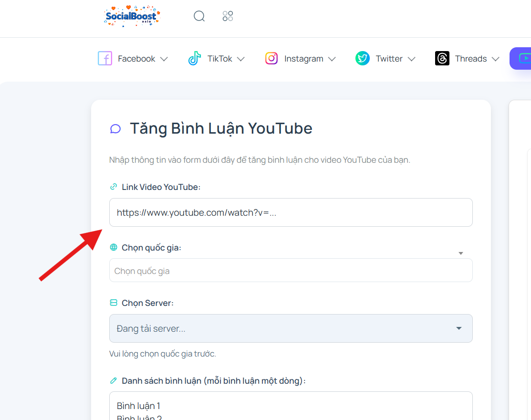Click the Link Video YouTube label
531x420 pixels.
161,187
